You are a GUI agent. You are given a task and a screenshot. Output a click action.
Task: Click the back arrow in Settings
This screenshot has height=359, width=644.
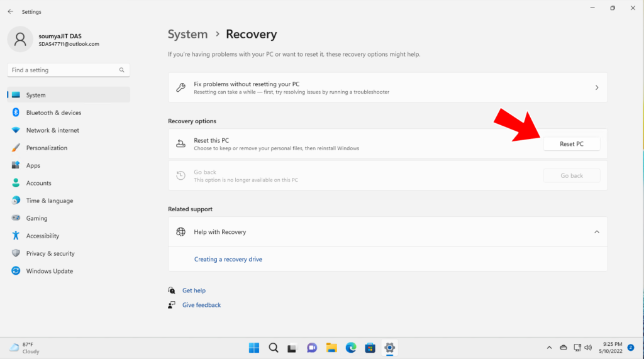point(10,11)
